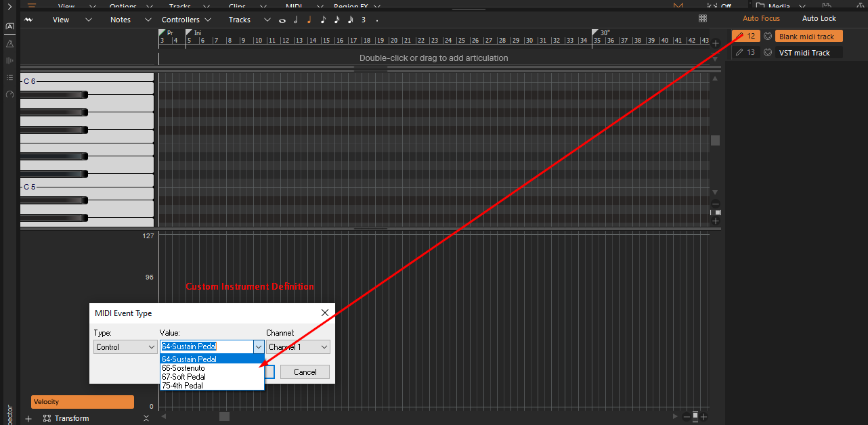The width and height of the screenshot is (868, 425).
Task: Click the waveform icon left of View menu
Action: (28, 20)
